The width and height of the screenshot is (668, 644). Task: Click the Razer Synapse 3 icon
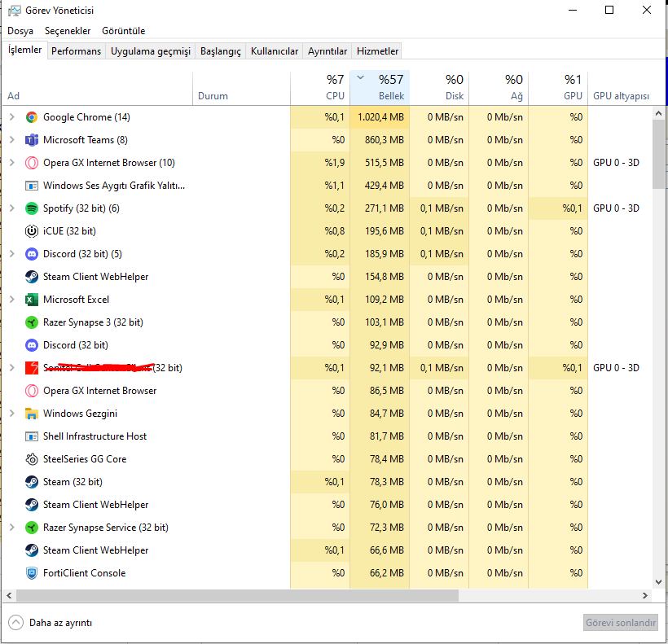point(32,322)
